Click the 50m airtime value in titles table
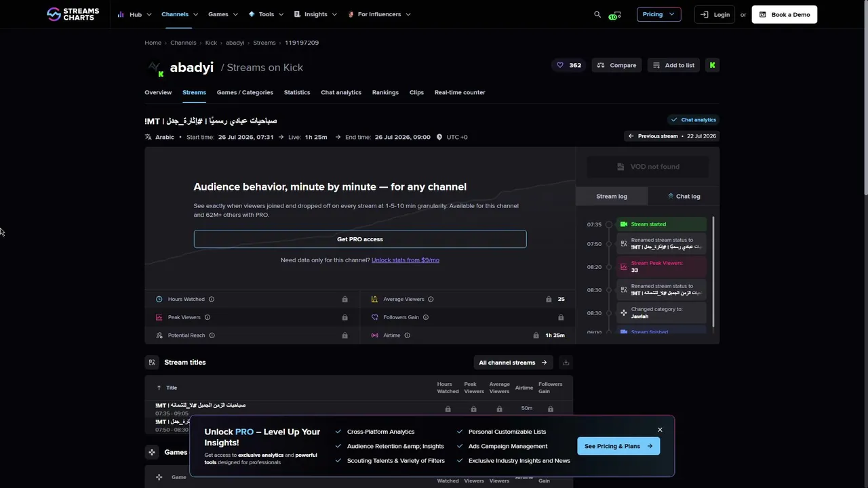Viewport: 868px width, 488px height. pyautogui.click(x=527, y=409)
